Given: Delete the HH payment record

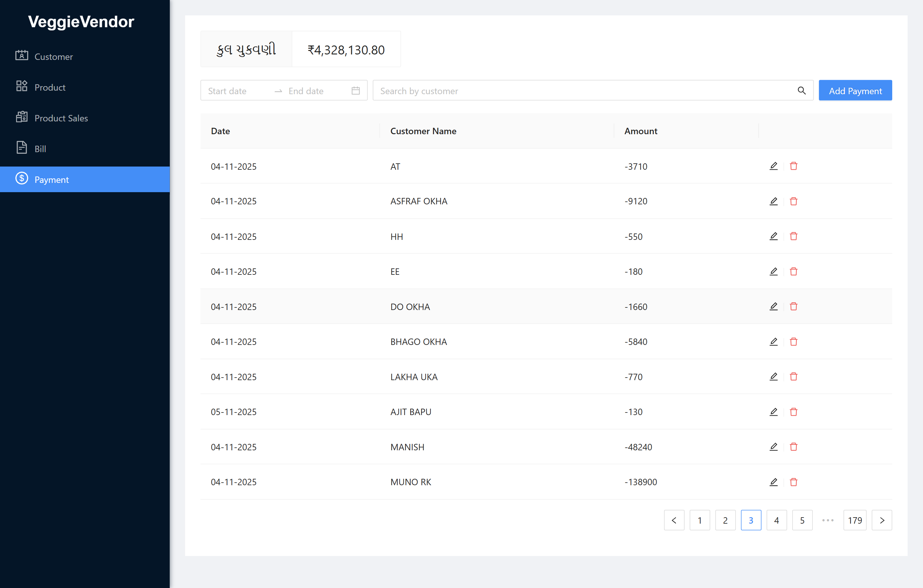Looking at the screenshot, I should coord(794,236).
